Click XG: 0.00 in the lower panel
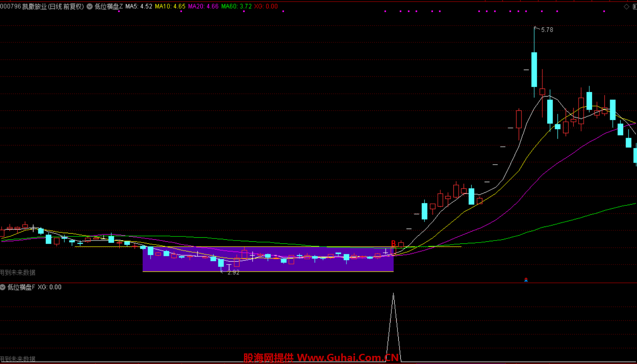The image size is (637, 364). click(x=50, y=287)
